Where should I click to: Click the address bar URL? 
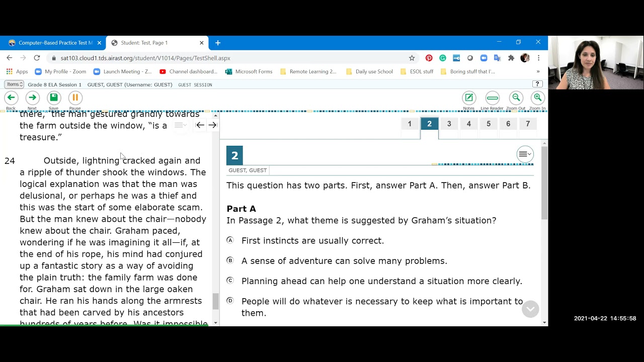[x=145, y=58]
